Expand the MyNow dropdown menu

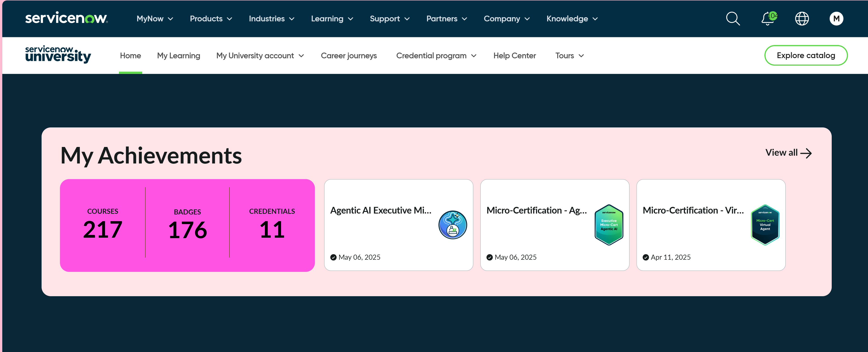[155, 19]
